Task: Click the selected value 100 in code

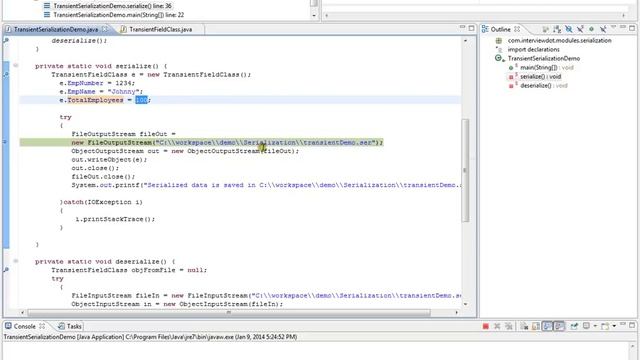Action: [141, 100]
